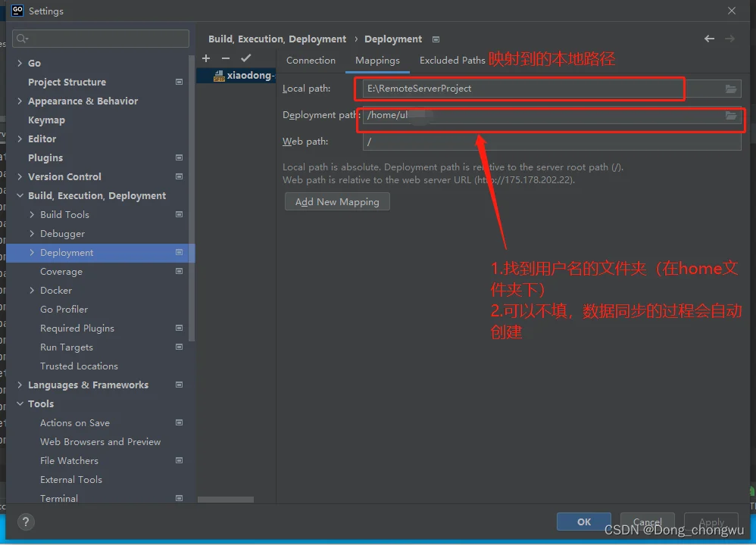Select Trusted Locations in the tree
Screen dimensions: 756x545
click(x=79, y=366)
